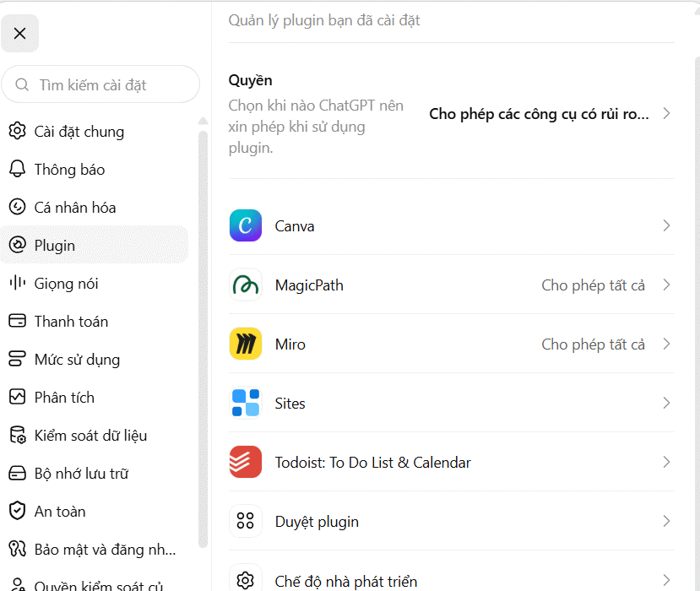Click Duyệt plugin to browse plugins

point(452,521)
